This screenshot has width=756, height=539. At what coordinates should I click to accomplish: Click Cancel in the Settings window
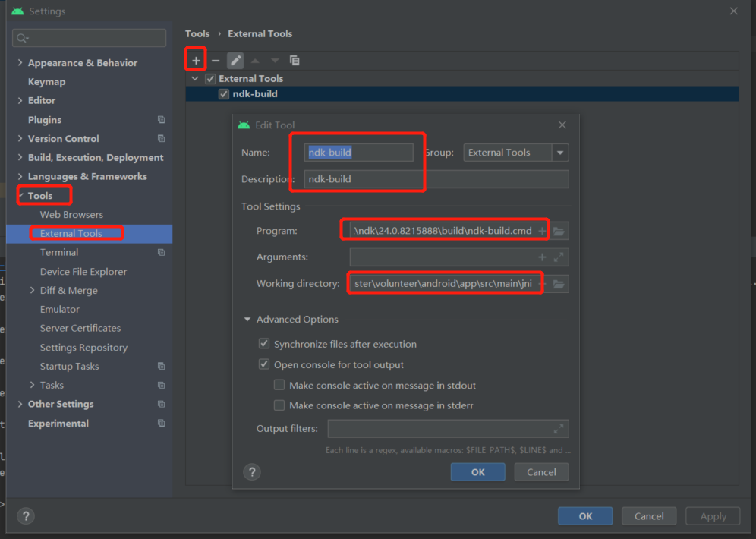point(649,515)
